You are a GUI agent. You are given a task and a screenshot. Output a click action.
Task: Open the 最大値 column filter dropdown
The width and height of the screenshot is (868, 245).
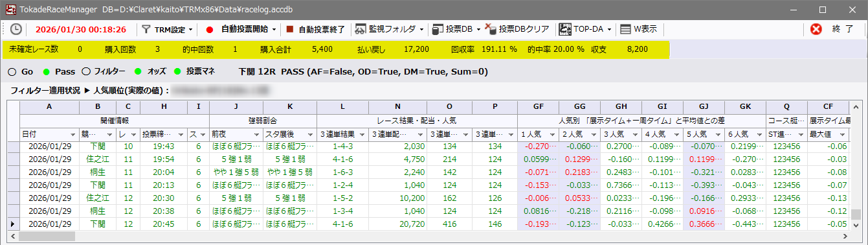(x=842, y=135)
